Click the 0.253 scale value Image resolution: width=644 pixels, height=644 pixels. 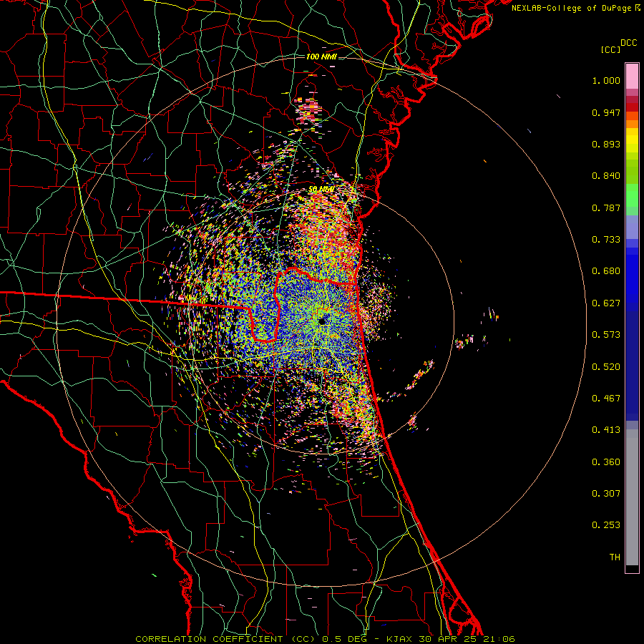click(x=606, y=525)
